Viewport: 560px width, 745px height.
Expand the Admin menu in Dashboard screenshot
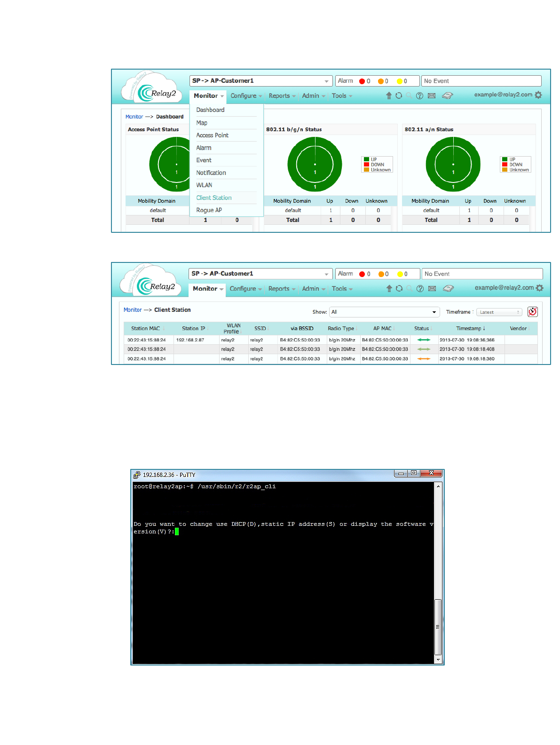pyautogui.click(x=314, y=95)
